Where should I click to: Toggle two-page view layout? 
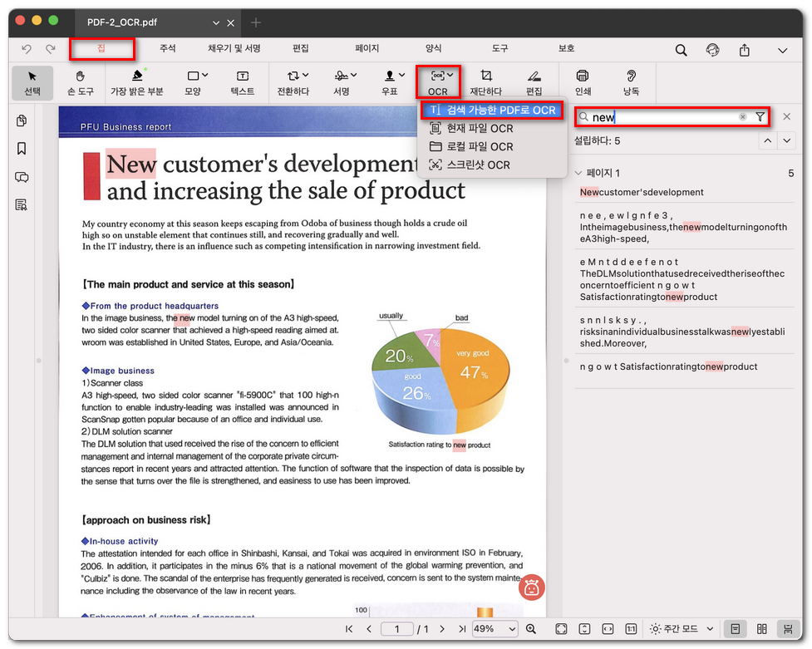[x=761, y=629]
